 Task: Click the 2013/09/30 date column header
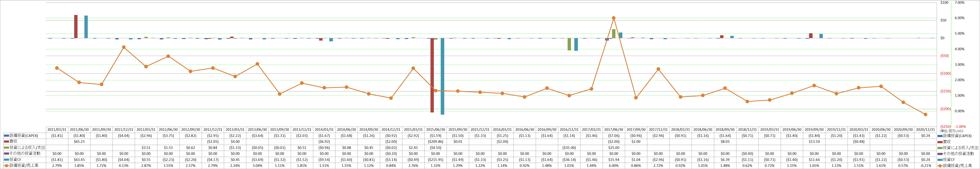pyautogui.click(x=280, y=130)
